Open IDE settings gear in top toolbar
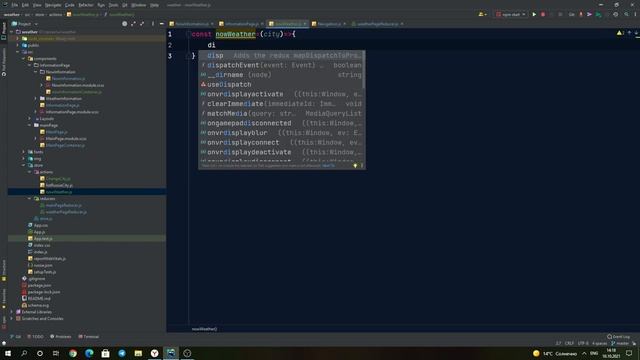 point(616,14)
